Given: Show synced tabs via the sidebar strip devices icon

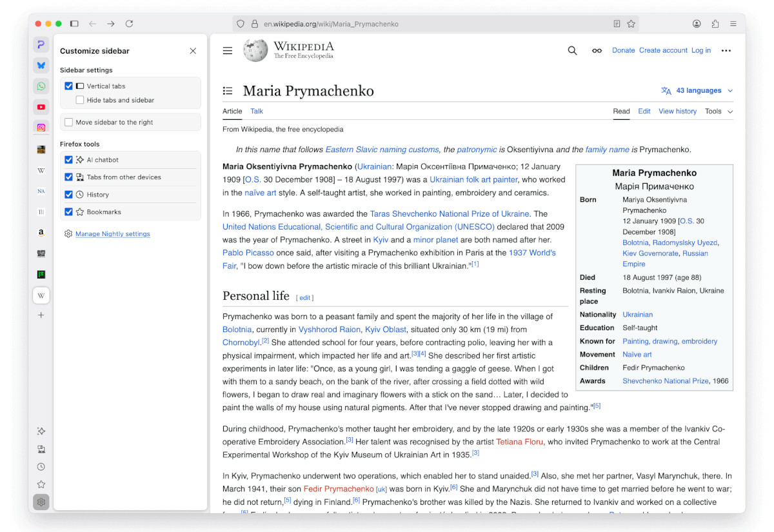Looking at the screenshot, I should click(41, 449).
